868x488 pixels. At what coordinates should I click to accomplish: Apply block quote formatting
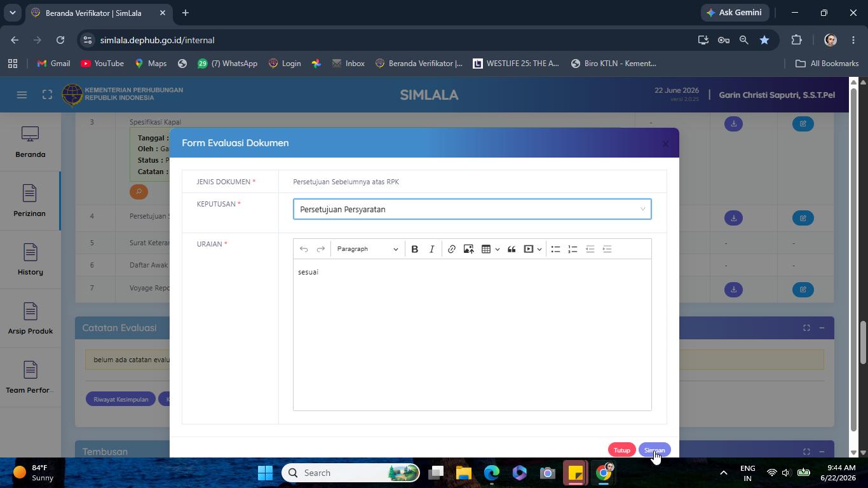click(512, 249)
